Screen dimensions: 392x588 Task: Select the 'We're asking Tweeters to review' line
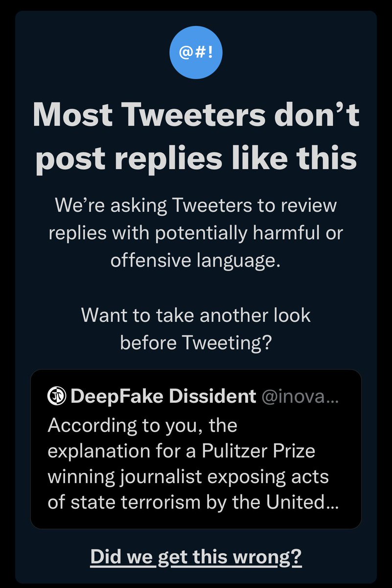[x=196, y=205]
